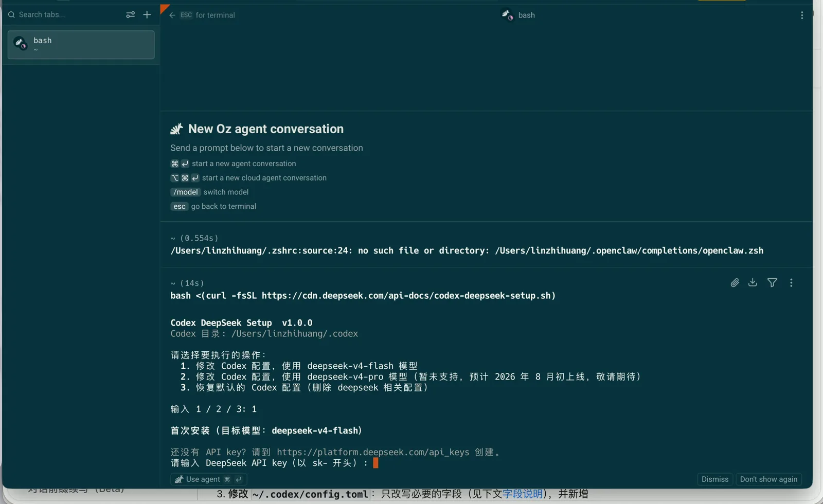The height and width of the screenshot is (504, 823).
Task: Click the bash tab's terminal icon
Action: pyautogui.click(x=21, y=43)
